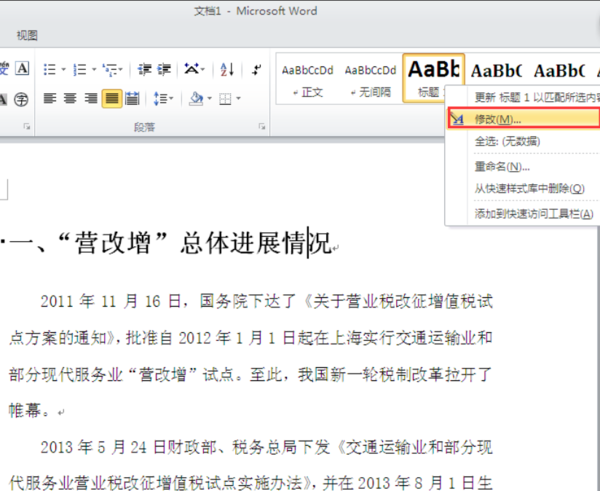The height and width of the screenshot is (491, 600).
Task: Open the borders dropdown arrow
Action: coord(238,99)
